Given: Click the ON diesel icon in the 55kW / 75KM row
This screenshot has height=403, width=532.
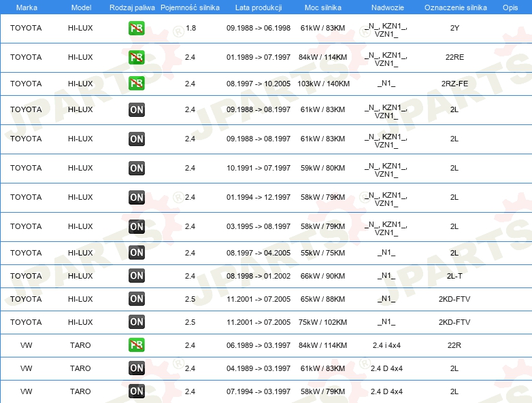Looking at the screenshot, I should [136, 253].
